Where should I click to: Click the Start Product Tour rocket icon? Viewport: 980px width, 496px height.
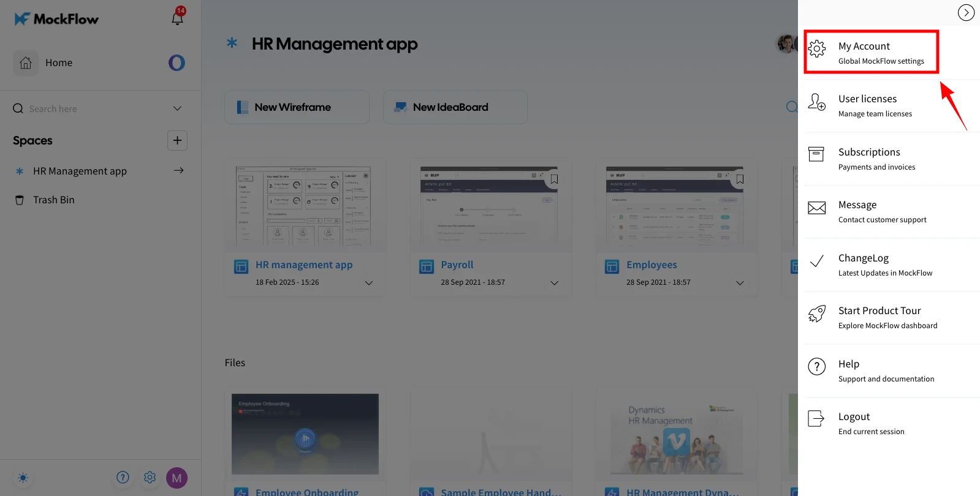(817, 314)
